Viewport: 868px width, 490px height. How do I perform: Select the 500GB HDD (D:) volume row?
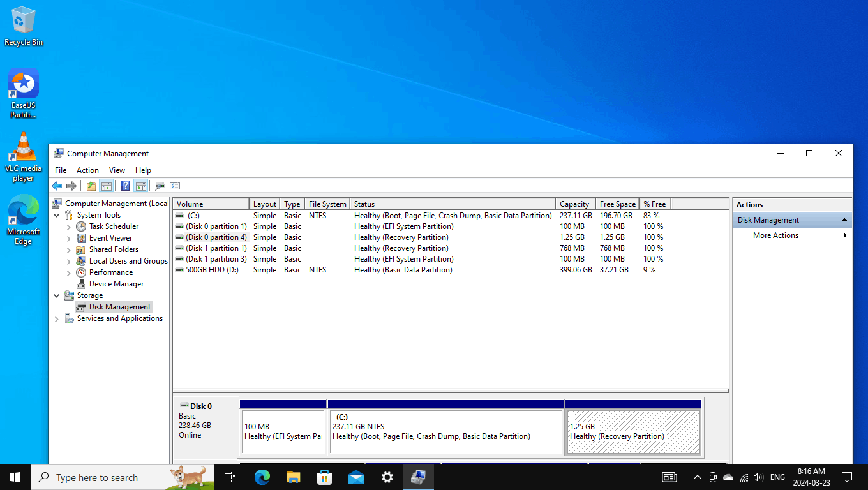450,270
